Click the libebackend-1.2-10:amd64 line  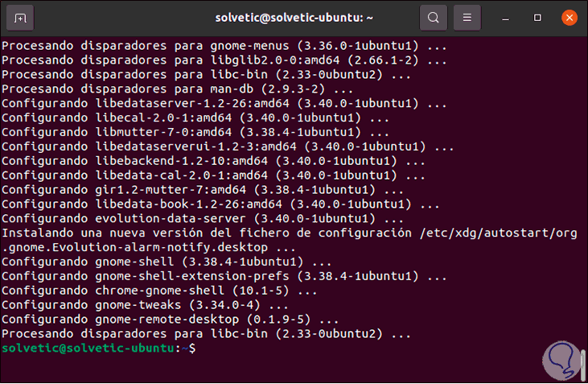pos(213,161)
